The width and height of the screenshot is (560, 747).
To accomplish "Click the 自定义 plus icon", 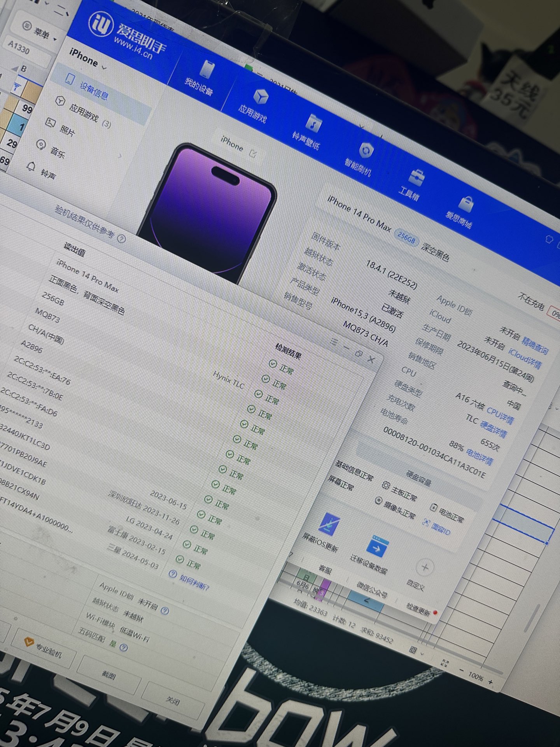I will click(425, 567).
